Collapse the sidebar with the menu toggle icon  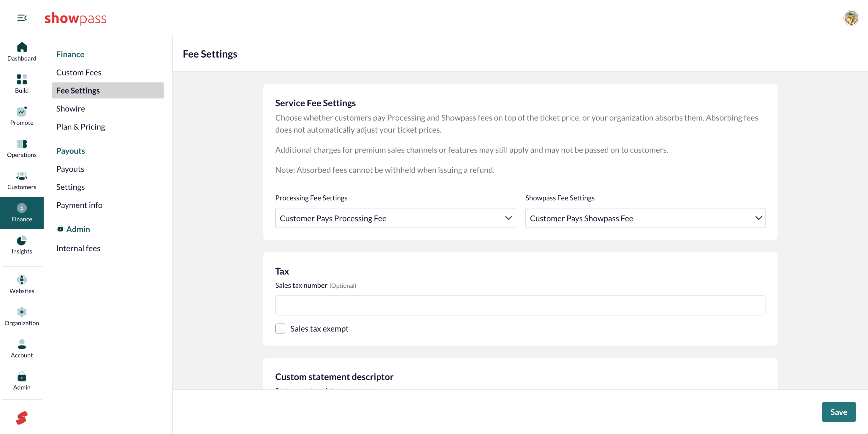coord(22,18)
